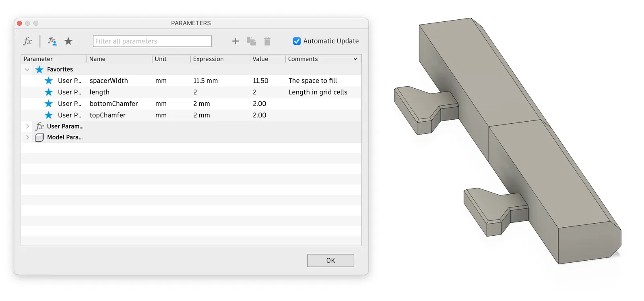Click the user parameters filter icon
This screenshot has width=644, height=301.
(52, 41)
